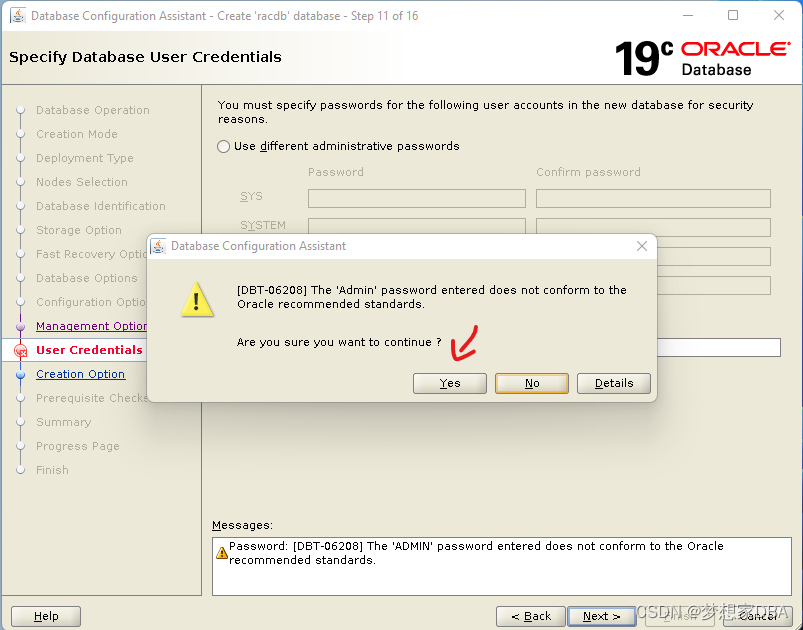This screenshot has width=803, height=630.
Task: Click the Creation Option step bullet
Action: (x=20, y=374)
